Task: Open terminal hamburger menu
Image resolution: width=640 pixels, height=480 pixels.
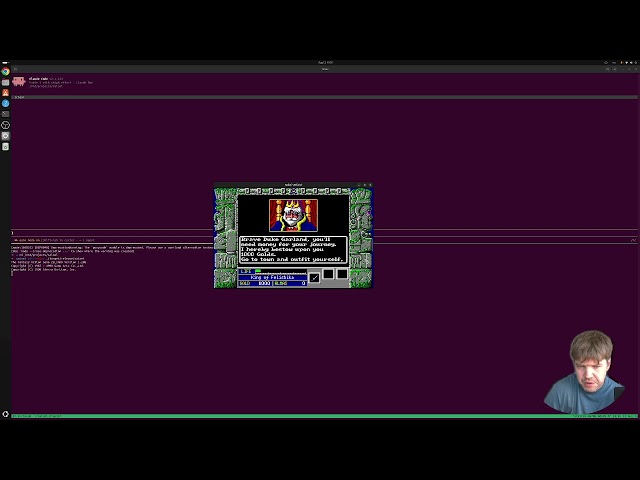Action: 615,69
